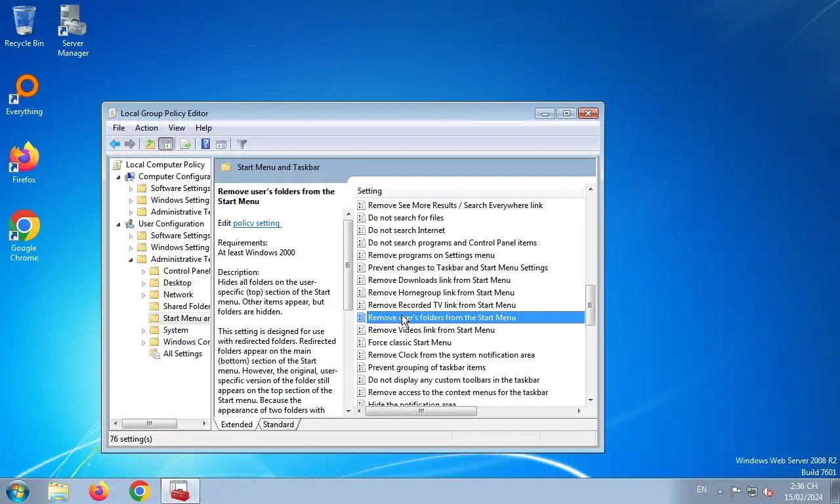Open the View menu
The width and height of the screenshot is (840, 504).
tap(177, 128)
